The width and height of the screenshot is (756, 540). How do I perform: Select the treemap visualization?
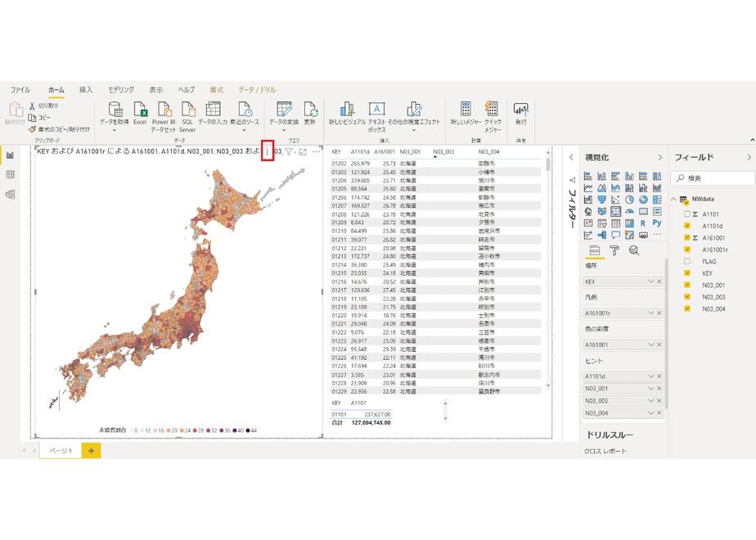[x=657, y=200]
